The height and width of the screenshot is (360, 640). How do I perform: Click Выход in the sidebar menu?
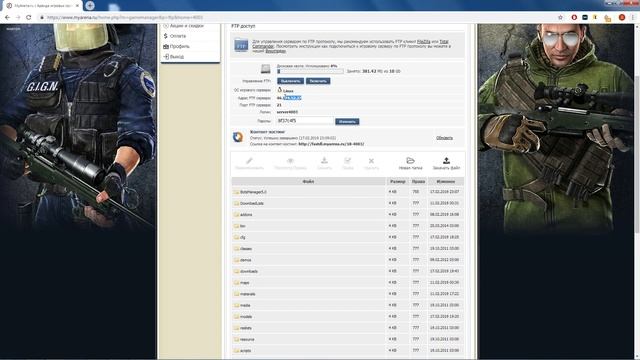click(176, 57)
